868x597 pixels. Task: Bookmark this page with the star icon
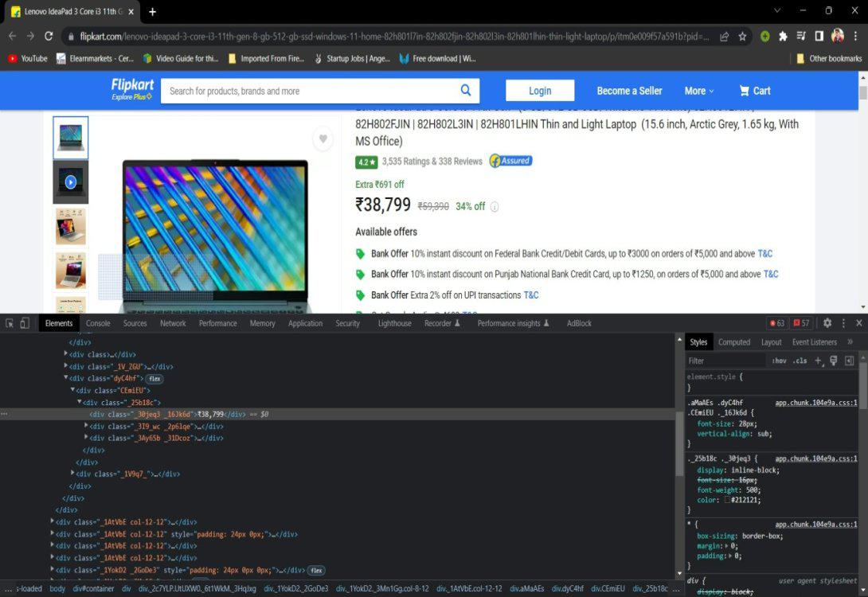pyautogui.click(x=742, y=37)
